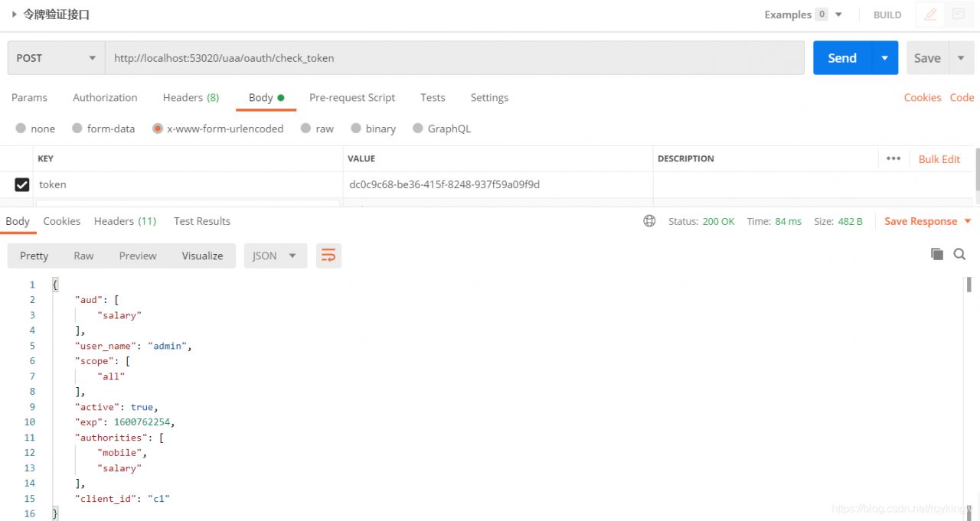
Task: Open the Send button dropdown arrow
Action: [885, 58]
